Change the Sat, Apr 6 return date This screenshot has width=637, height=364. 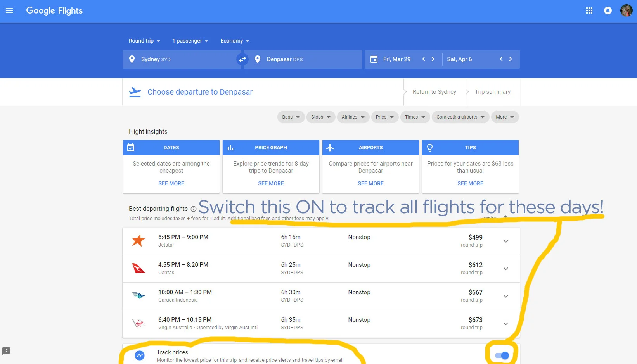459,59
